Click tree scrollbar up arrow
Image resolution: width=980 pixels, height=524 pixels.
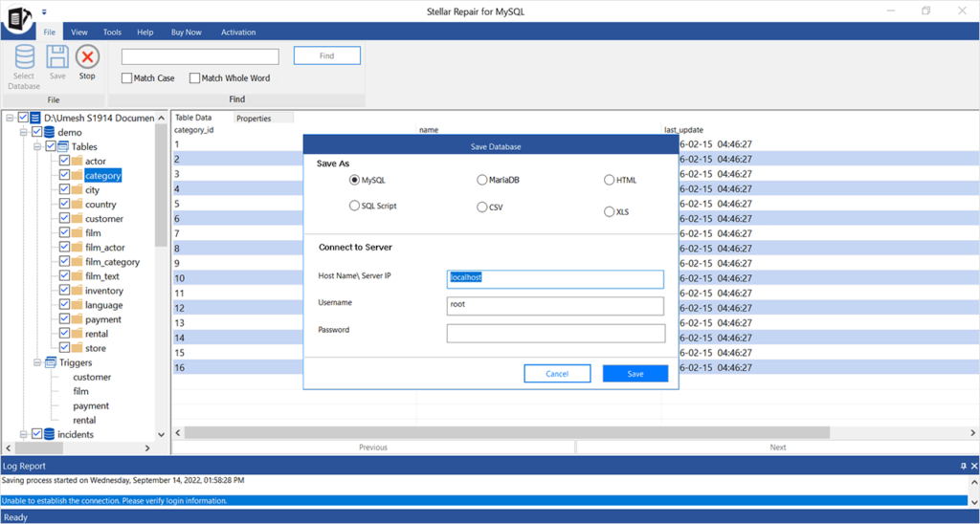pyautogui.click(x=161, y=118)
